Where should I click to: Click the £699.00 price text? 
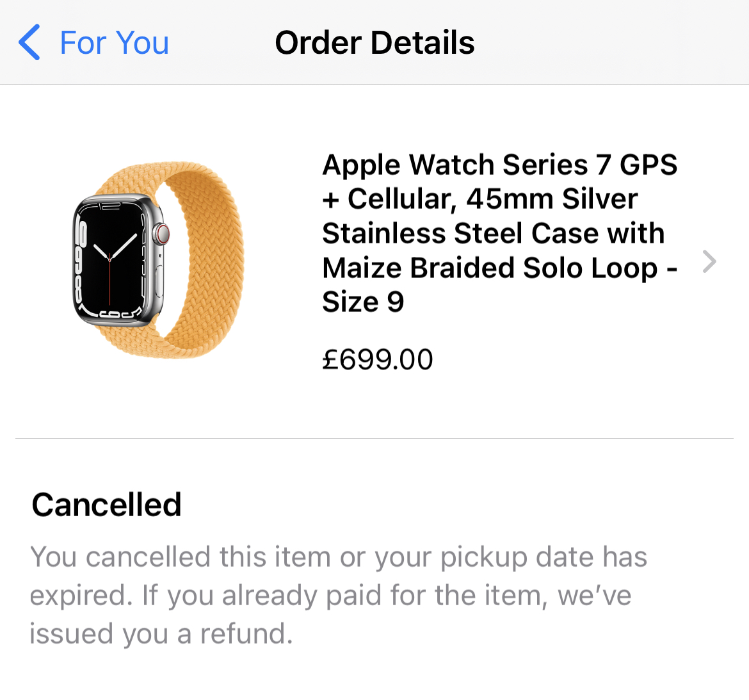(377, 359)
